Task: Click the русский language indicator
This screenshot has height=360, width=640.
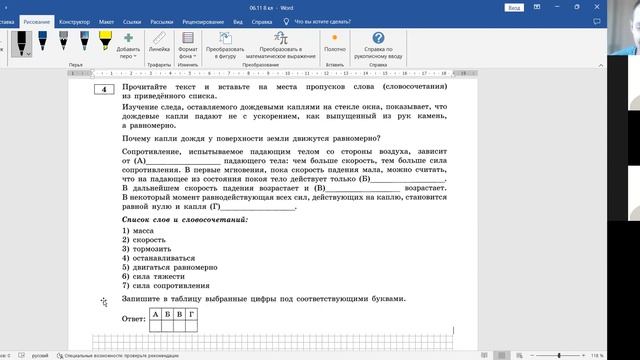Action: coord(40,356)
